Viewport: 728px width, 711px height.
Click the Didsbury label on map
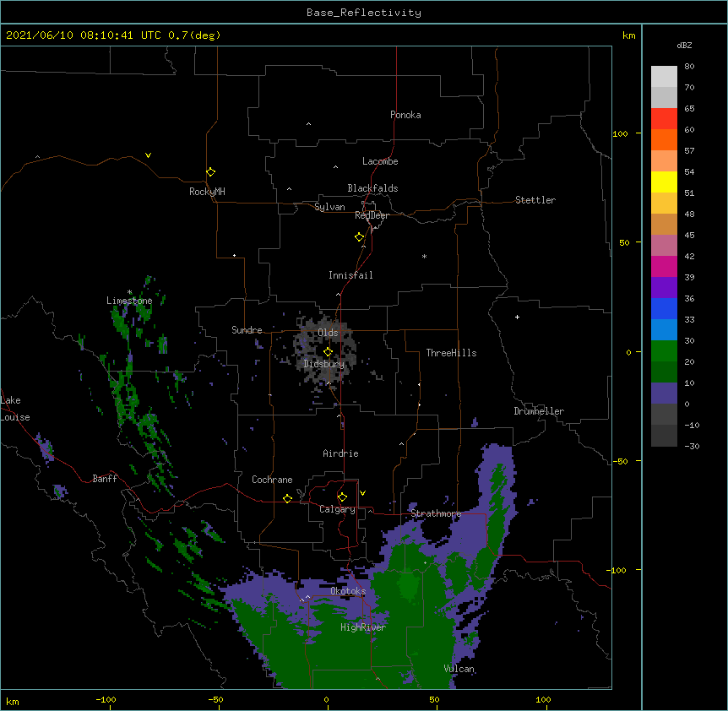(323, 364)
